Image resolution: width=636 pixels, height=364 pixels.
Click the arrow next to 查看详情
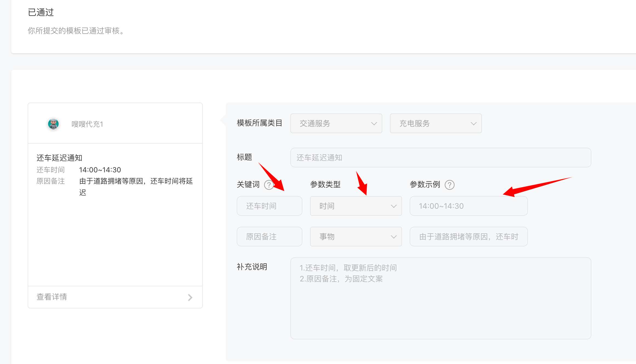pyautogui.click(x=190, y=297)
